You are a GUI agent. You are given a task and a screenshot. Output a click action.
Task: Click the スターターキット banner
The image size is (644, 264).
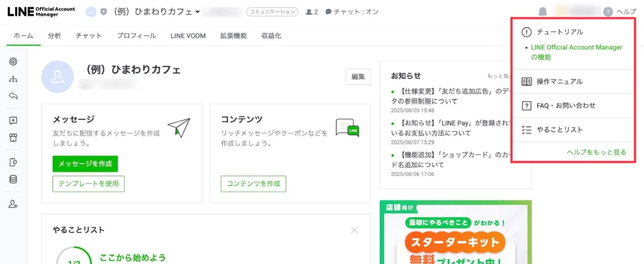[456, 232]
